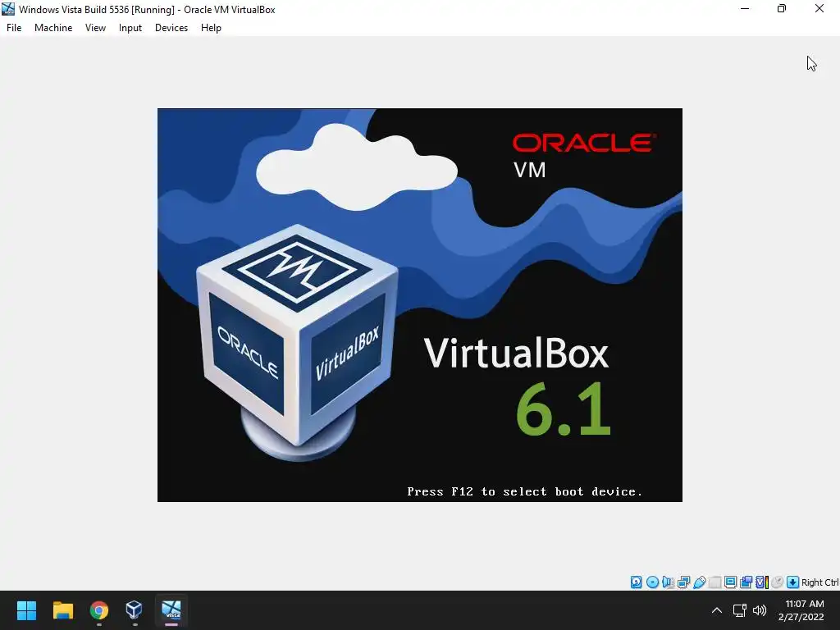Viewport: 840px width, 630px height.
Task: Click the keyboard capture arrow indicator
Action: click(793, 582)
